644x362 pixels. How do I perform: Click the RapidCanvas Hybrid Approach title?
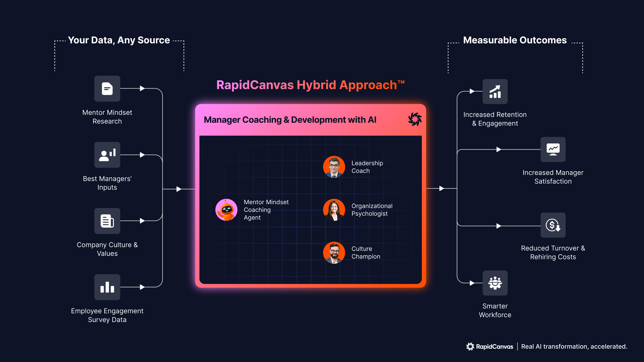(x=310, y=85)
